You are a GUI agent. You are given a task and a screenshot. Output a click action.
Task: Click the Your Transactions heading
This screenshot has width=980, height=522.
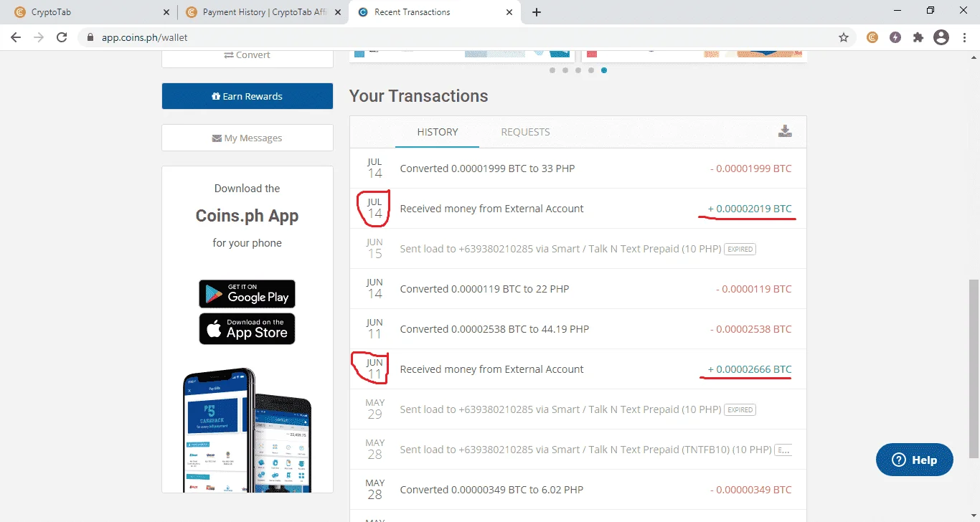418,96
